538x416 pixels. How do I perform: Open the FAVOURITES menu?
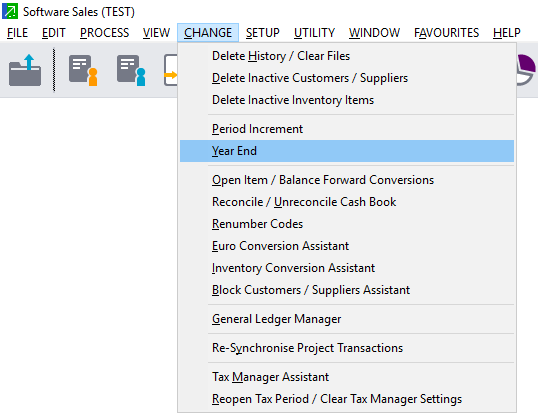446,33
